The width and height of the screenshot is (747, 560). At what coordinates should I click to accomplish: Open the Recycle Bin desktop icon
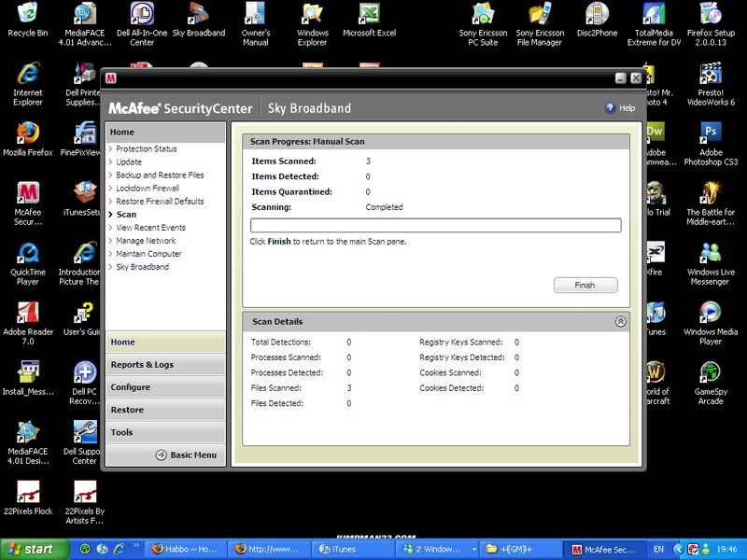pyautogui.click(x=27, y=15)
